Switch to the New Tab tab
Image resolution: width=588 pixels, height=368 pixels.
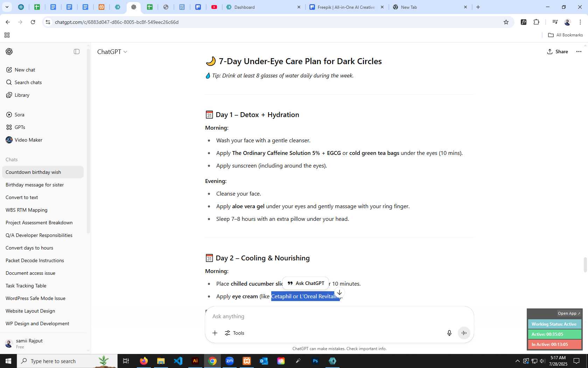tap(430, 7)
